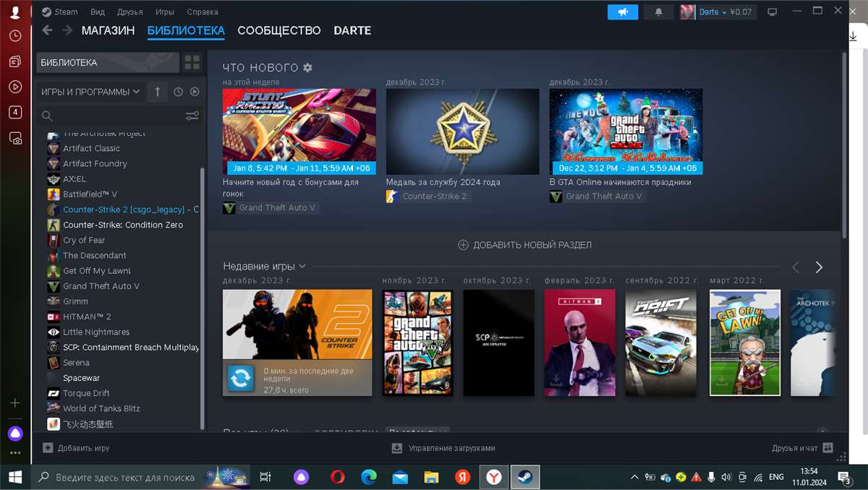Click the friends and chat icon
Viewport: 868px width, 490px height.
coord(828,448)
